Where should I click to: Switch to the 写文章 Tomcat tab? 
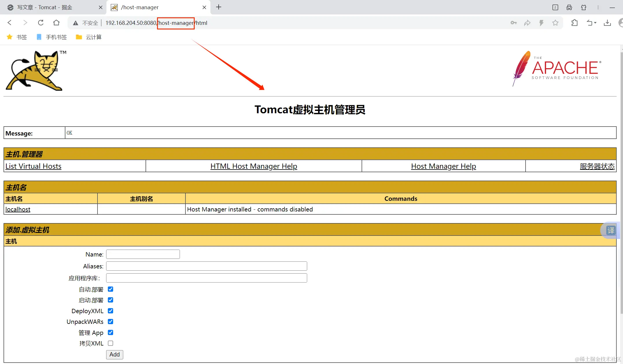click(x=45, y=7)
